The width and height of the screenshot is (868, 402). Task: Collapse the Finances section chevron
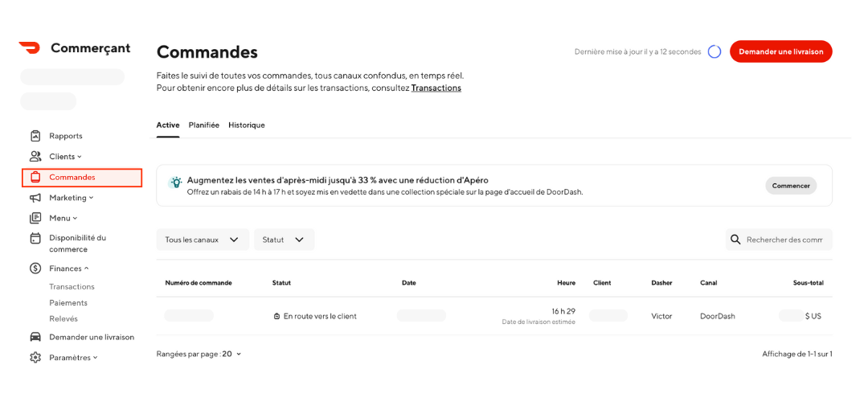[86, 269]
